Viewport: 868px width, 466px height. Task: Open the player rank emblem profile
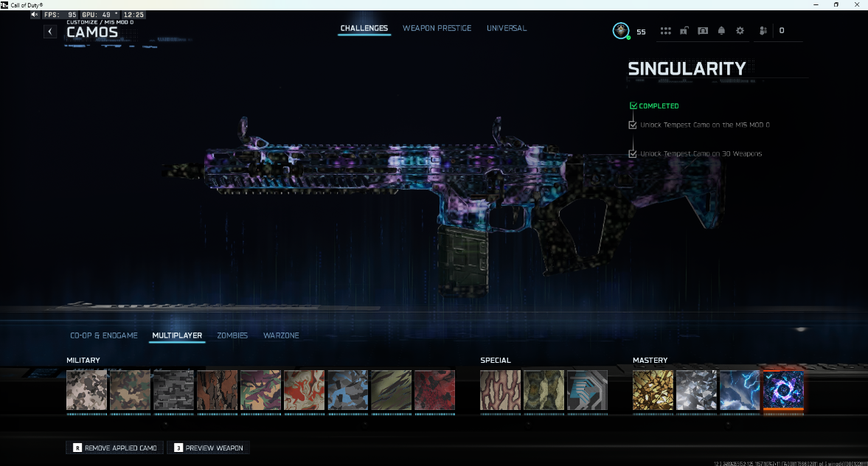[620, 30]
